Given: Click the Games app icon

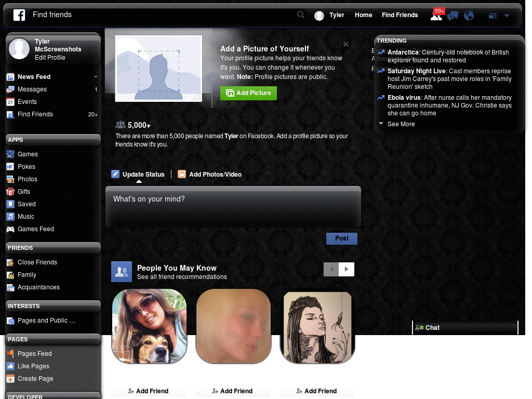Looking at the screenshot, I should pos(10,154).
